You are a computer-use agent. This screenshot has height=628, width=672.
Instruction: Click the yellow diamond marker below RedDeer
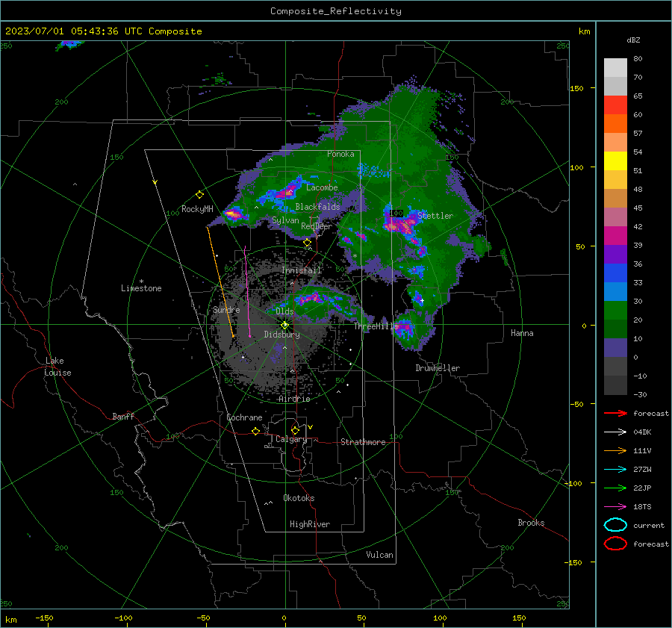tap(307, 243)
